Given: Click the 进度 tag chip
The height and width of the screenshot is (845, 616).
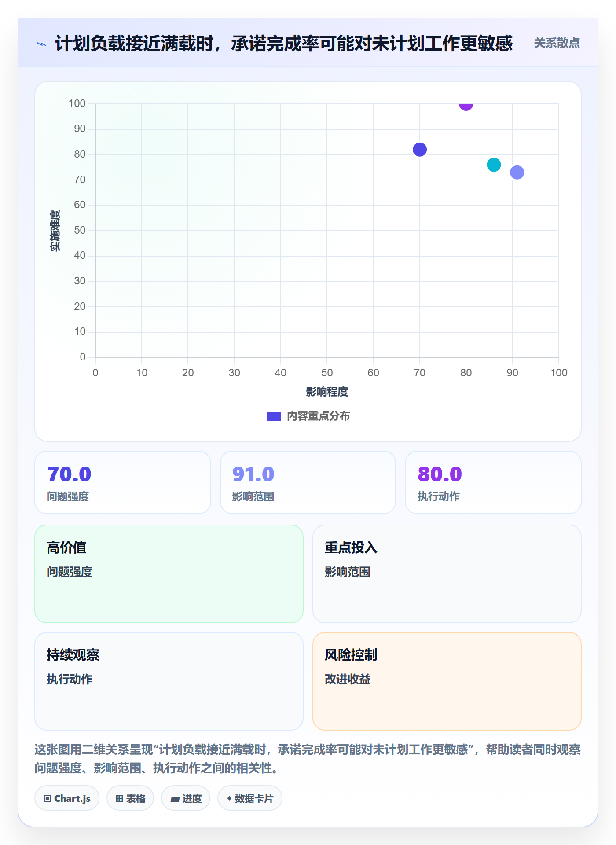Looking at the screenshot, I should [186, 798].
